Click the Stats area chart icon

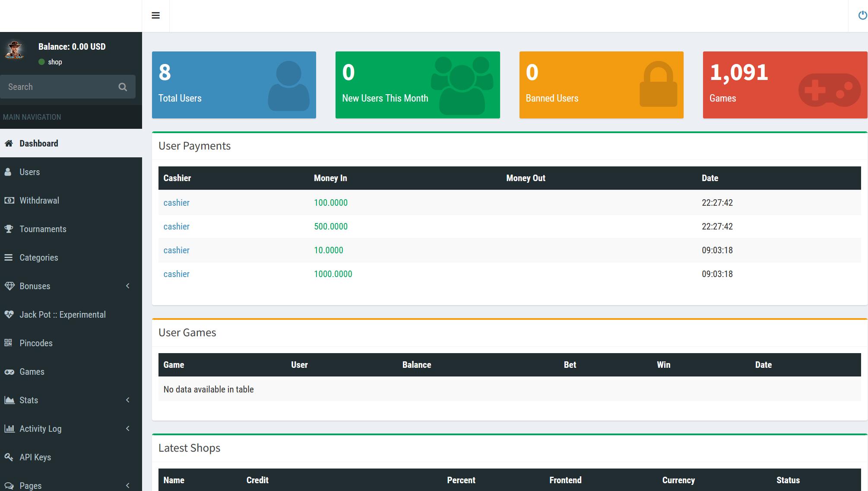point(9,400)
